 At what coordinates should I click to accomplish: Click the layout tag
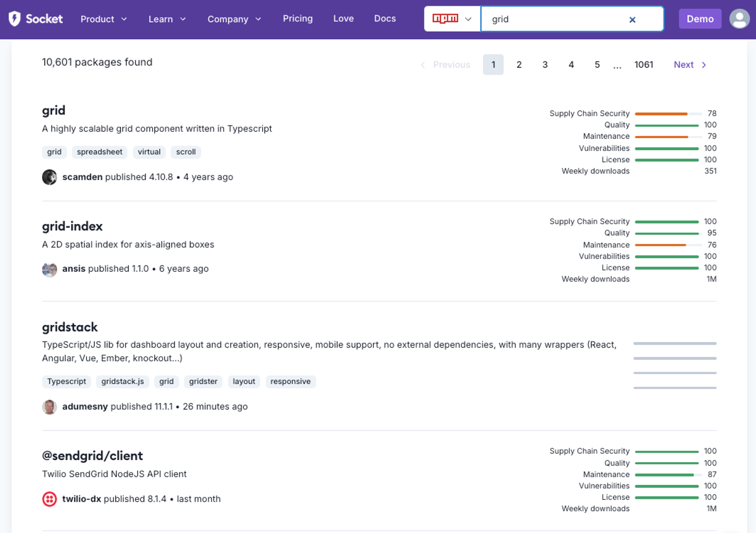[x=244, y=382]
